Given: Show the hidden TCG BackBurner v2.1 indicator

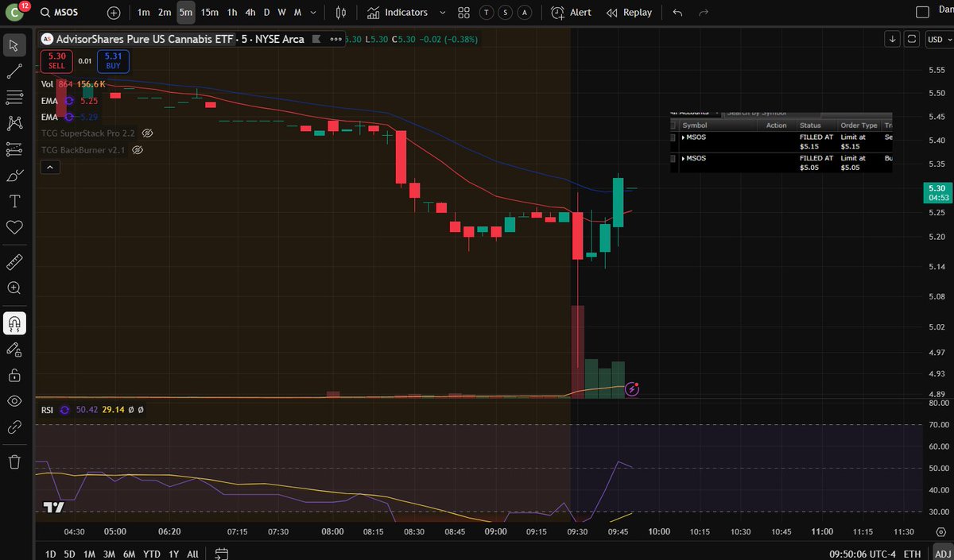Looking at the screenshot, I should (x=138, y=150).
